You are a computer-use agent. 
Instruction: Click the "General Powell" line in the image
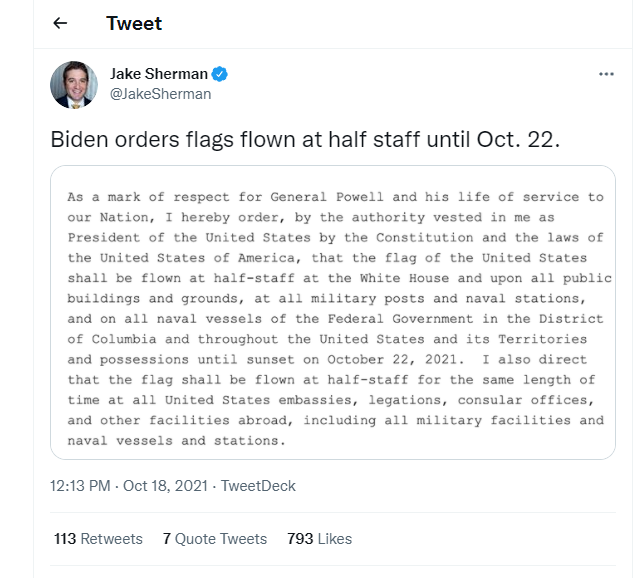[x=335, y=197]
